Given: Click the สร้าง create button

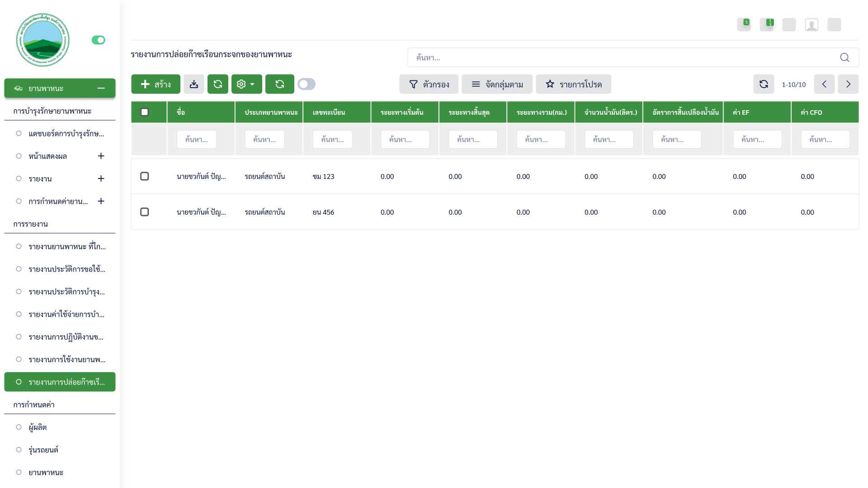Looking at the screenshot, I should (x=156, y=84).
